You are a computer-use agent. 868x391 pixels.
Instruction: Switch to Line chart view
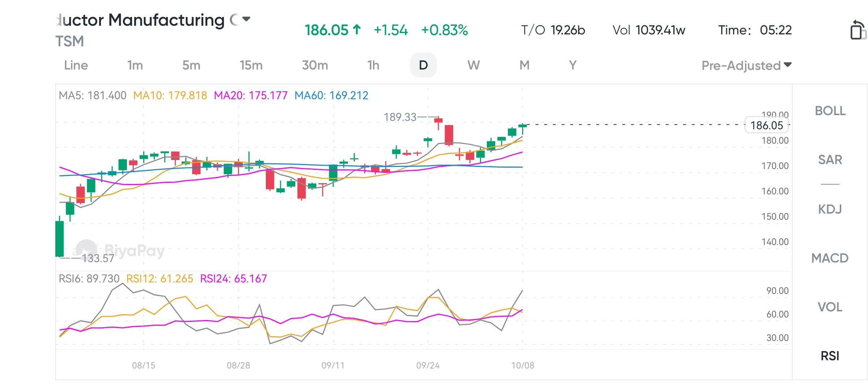click(x=76, y=65)
